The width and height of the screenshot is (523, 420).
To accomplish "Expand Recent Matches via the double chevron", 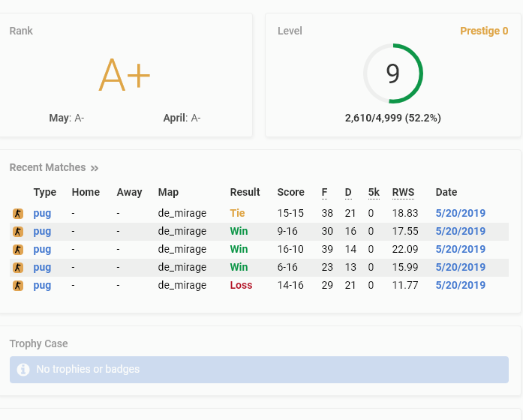I will point(95,168).
